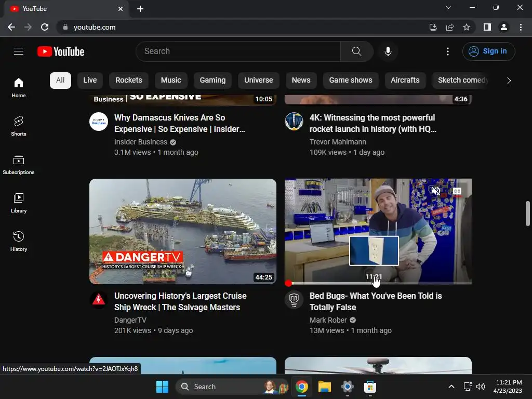Open Subscriptions in sidebar
Image resolution: width=532 pixels, height=399 pixels.
pyautogui.click(x=19, y=164)
